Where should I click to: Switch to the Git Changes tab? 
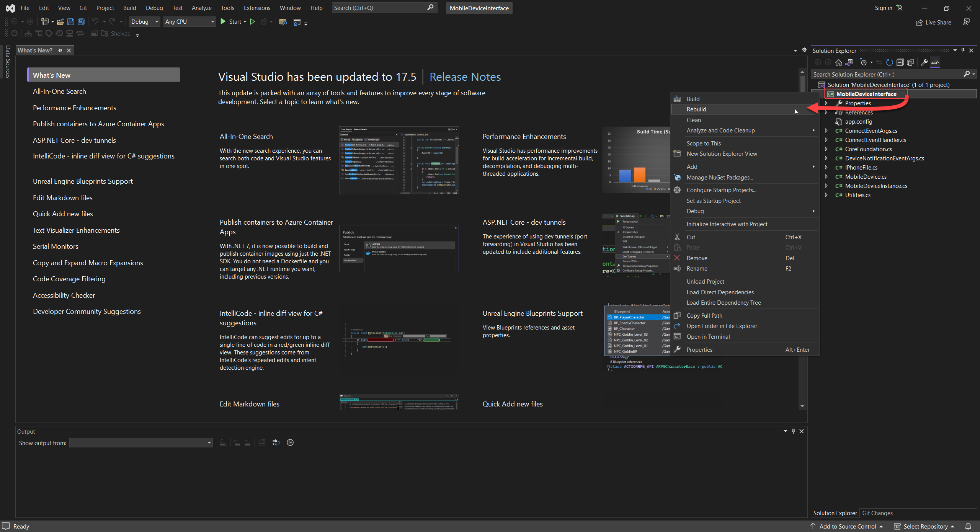[878, 513]
